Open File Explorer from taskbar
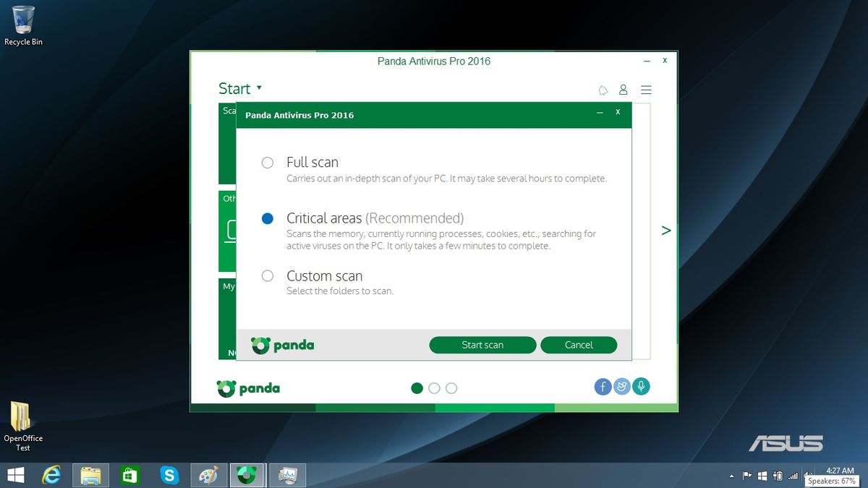This screenshot has height=488, width=868. (x=90, y=475)
